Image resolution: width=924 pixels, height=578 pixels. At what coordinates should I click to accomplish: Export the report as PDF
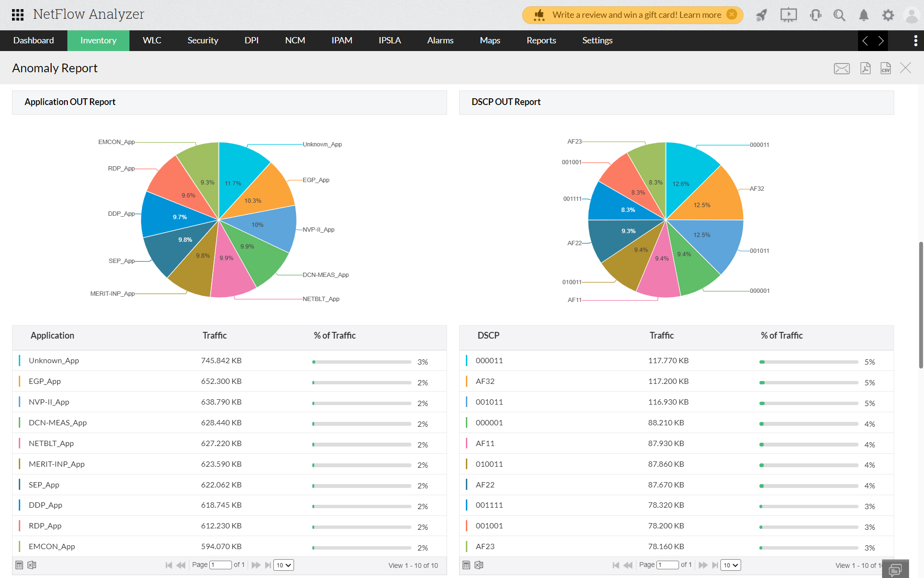865,68
